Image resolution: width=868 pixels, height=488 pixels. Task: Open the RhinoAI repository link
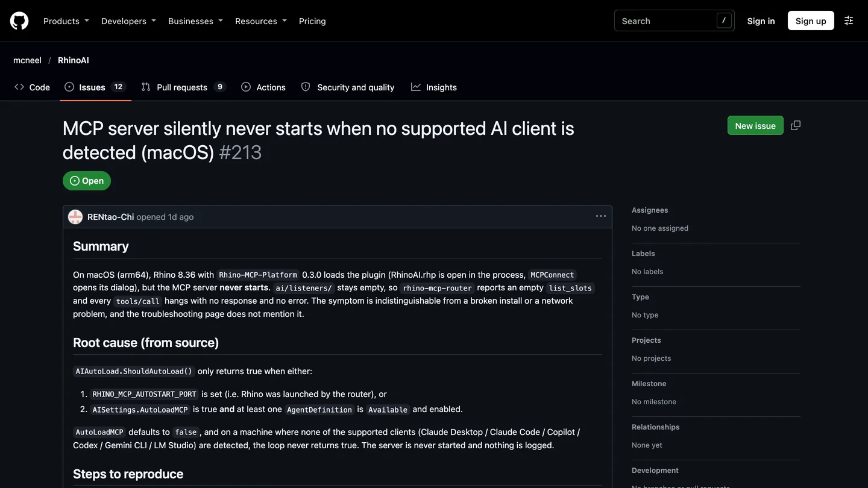pyautogui.click(x=74, y=60)
